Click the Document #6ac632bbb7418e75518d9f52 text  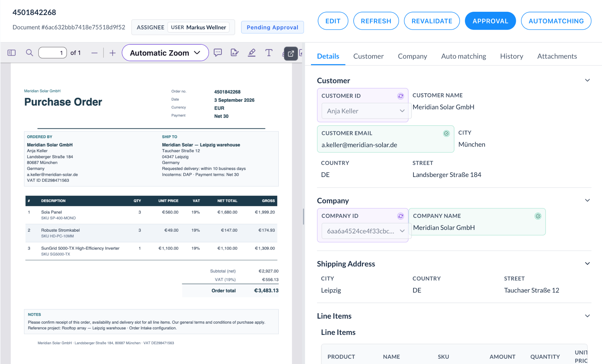[x=69, y=27]
